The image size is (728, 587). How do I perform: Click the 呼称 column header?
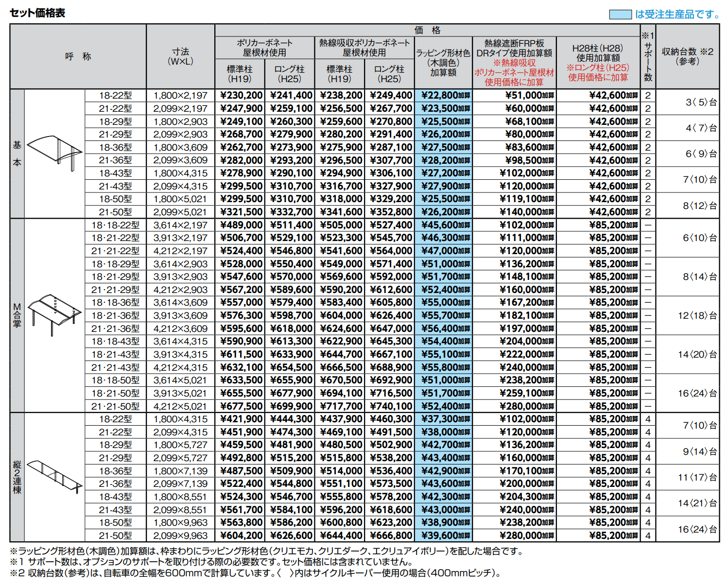click(x=78, y=56)
